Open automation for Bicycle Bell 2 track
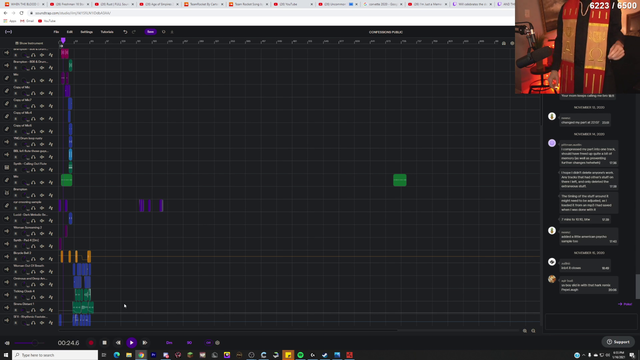The image size is (640, 360). coord(51,259)
